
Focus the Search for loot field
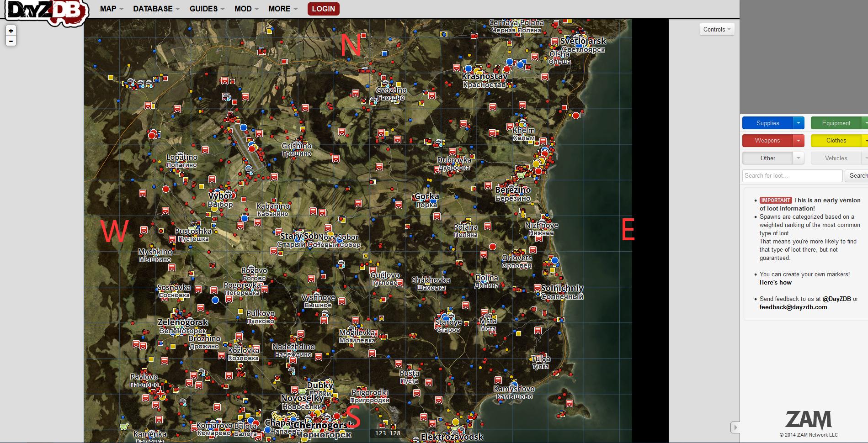pyautogui.click(x=792, y=176)
